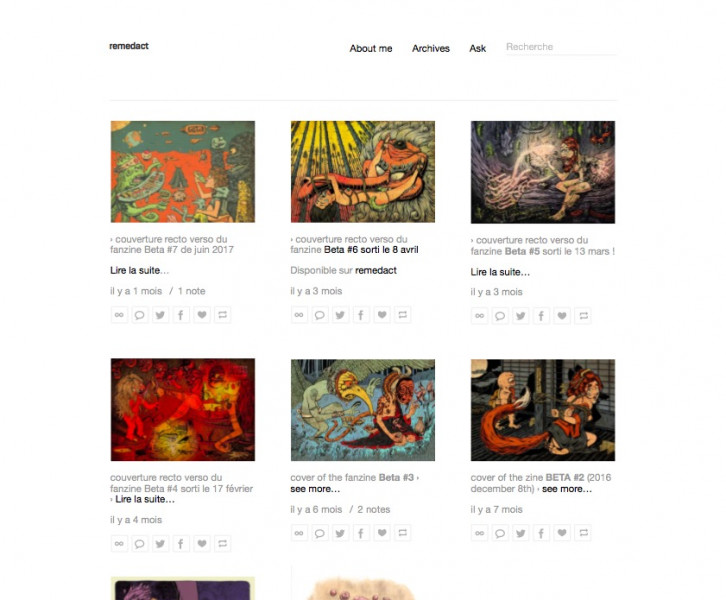The width and height of the screenshot is (726, 600).
Task: Reblog the BETA #2 zine post
Action: click(x=583, y=533)
